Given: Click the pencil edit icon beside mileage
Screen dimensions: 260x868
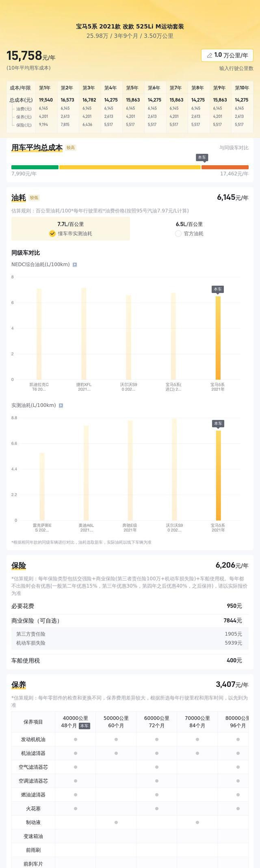Looking at the screenshot, I should [210, 55].
